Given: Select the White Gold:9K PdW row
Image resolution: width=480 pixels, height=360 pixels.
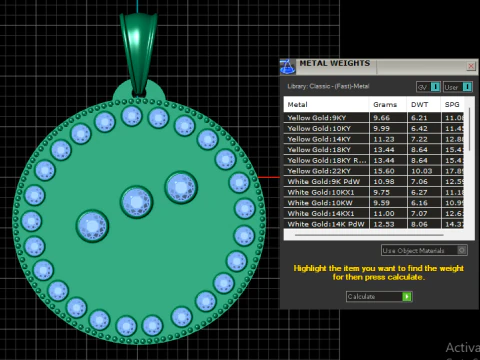Looking at the screenshot, I should pos(374,181).
